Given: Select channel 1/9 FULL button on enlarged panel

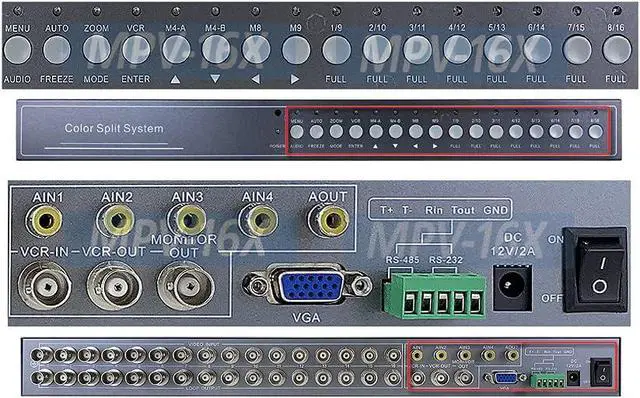Looking at the screenshot, I should click(336, 50).
